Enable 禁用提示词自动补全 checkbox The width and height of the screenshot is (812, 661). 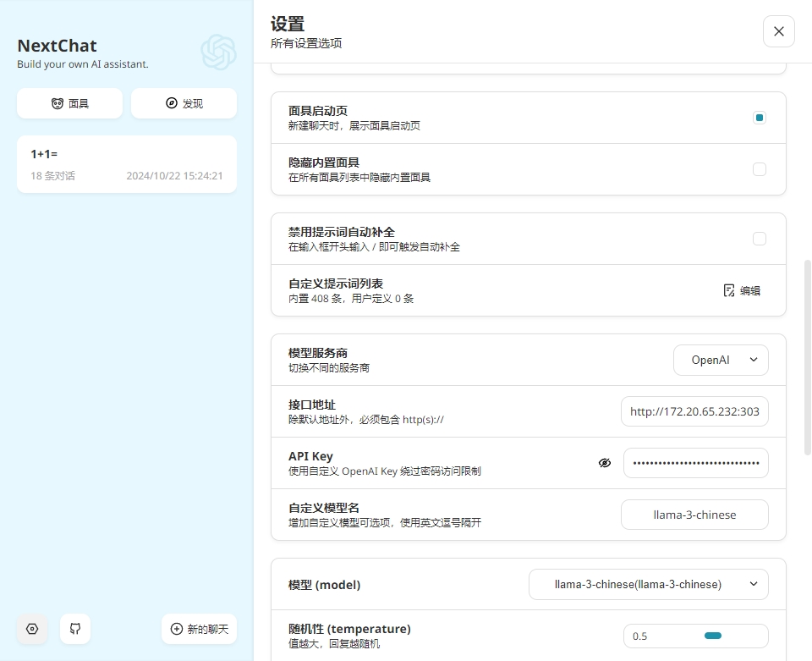click(x=760, y=239)
